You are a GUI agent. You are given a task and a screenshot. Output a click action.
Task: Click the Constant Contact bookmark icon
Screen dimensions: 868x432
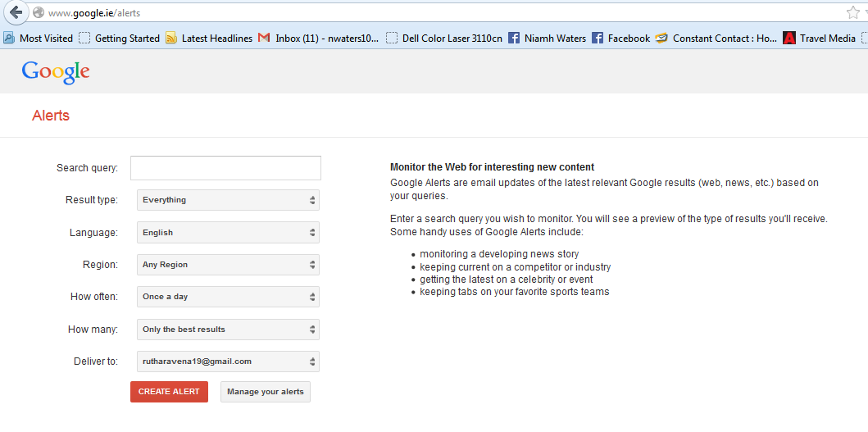pos(661,39)
